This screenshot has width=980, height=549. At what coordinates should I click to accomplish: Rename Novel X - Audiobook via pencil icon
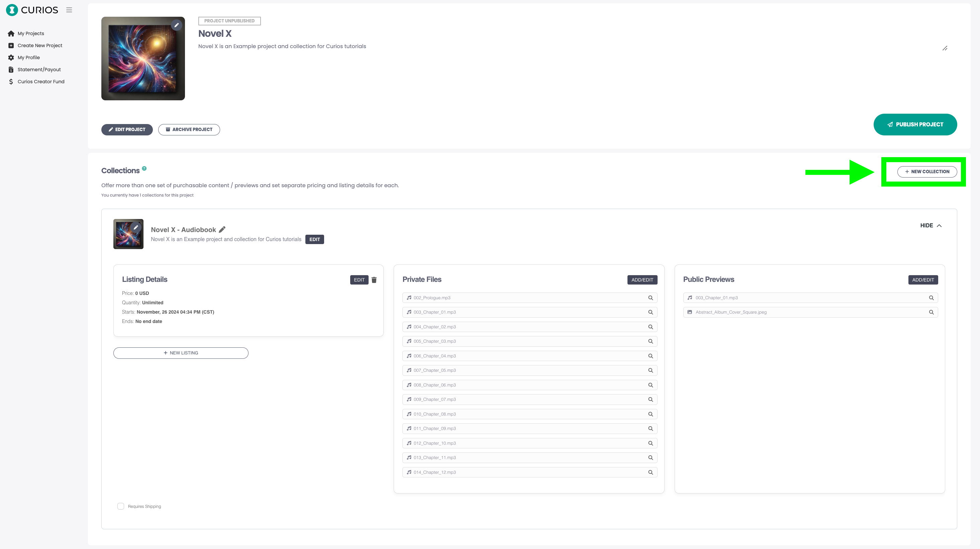[x=222, y=229]
